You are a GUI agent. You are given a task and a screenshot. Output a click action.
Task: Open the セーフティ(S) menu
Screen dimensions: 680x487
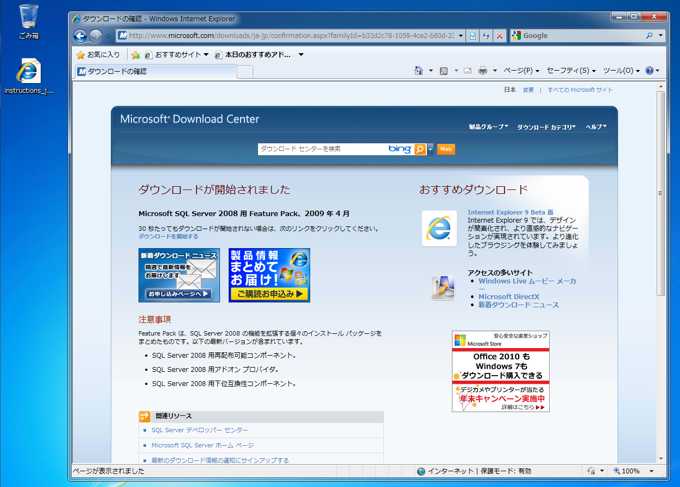point(571,70)
